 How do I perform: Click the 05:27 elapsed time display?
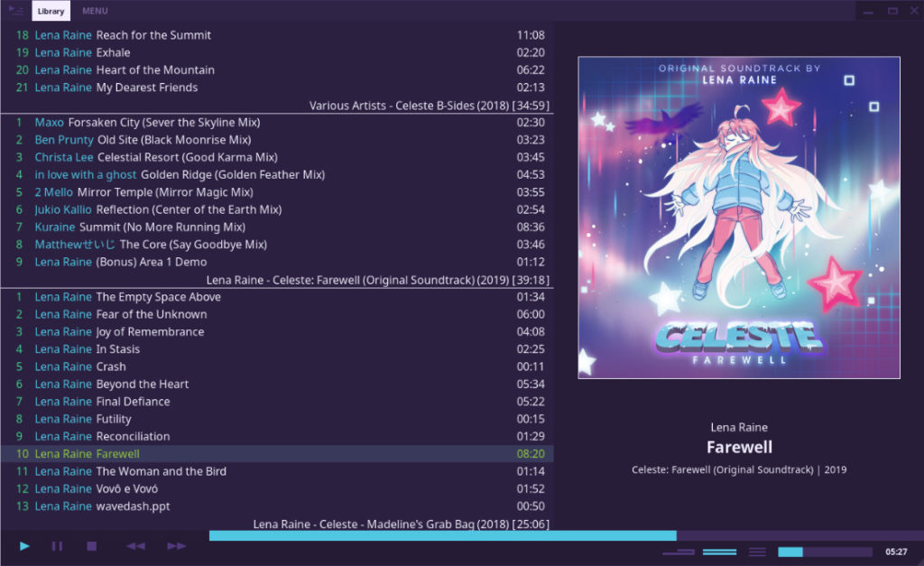[x=896, y=552]
